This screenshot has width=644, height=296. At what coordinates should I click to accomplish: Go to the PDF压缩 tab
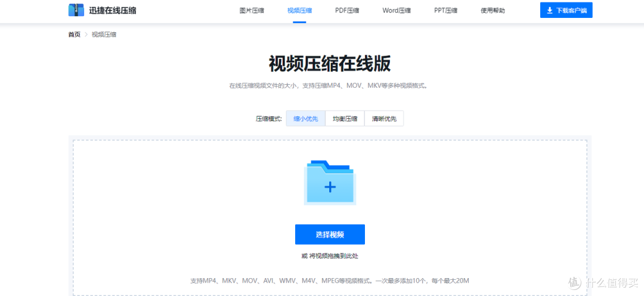(347, 11)
